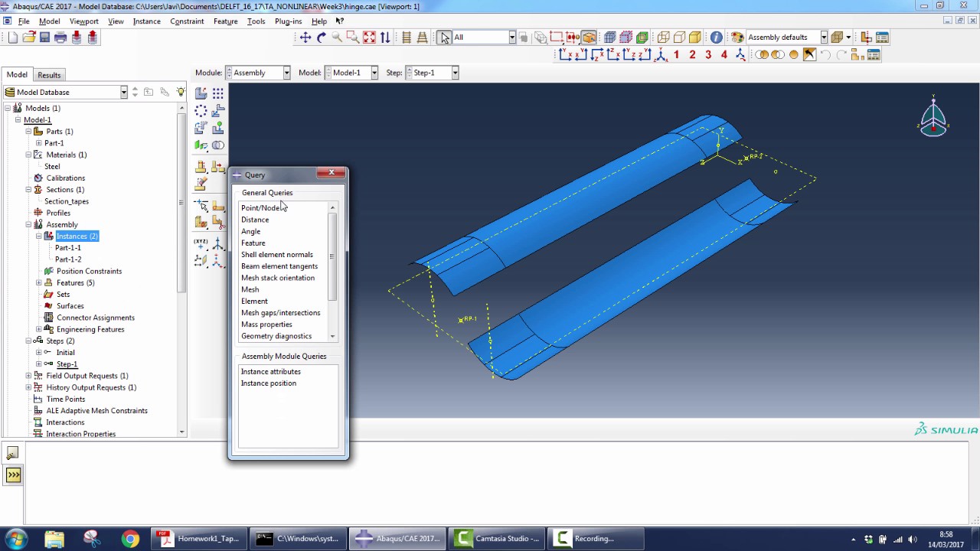Click the Auto-Fit View icon
Image resolution: width=980 pixels, height=551 pixels.
369,37
